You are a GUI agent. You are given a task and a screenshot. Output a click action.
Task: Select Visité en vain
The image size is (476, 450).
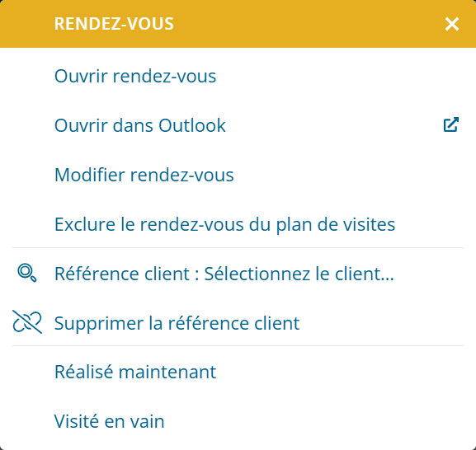pos(238,421)
